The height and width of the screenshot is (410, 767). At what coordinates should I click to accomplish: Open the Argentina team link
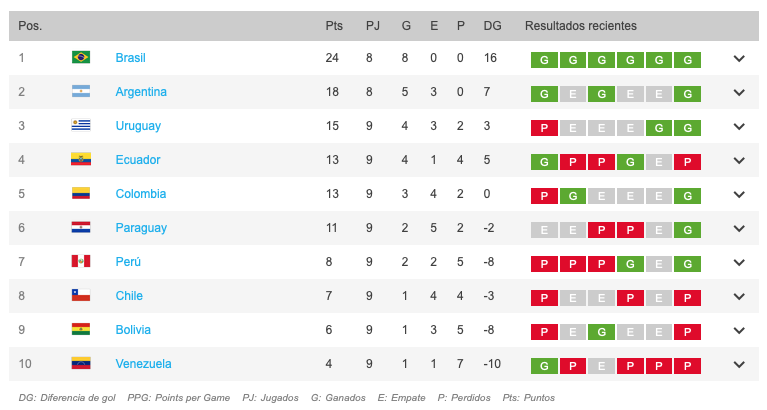click(141, 92)
